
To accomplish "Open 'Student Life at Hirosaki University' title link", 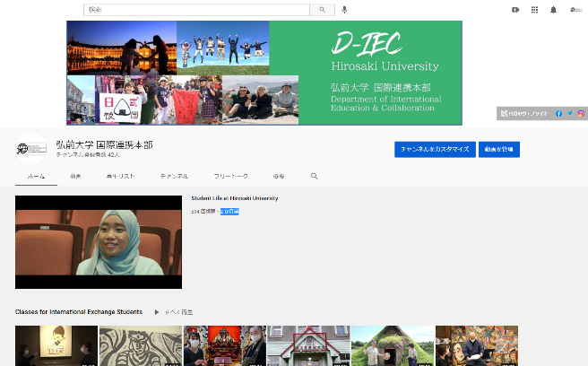I will [234, 198].
